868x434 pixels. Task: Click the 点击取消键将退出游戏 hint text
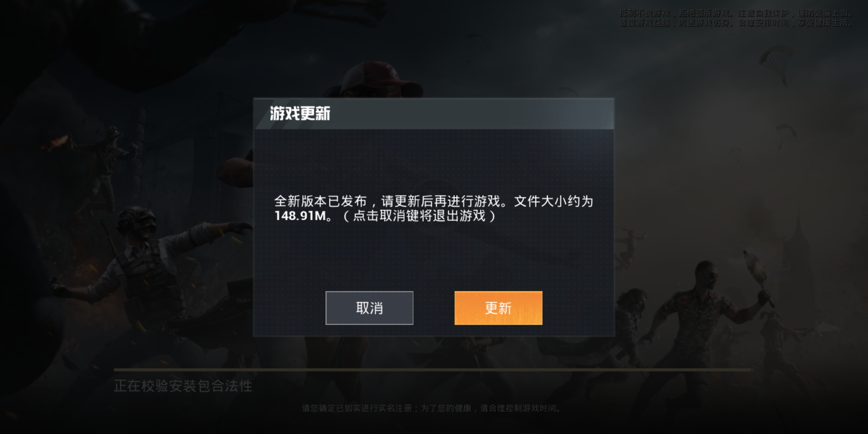tap(420, 216)
